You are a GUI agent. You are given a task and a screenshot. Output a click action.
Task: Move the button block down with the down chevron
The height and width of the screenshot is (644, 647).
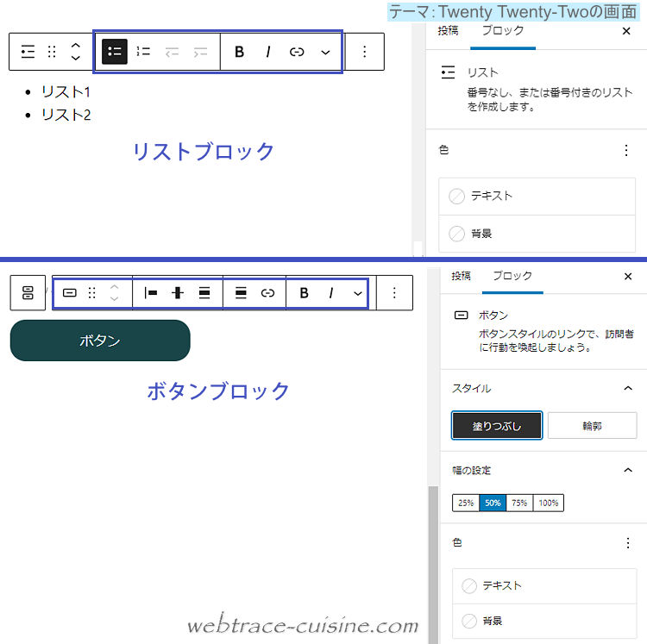pyautogui.click(x=114, y=298)
